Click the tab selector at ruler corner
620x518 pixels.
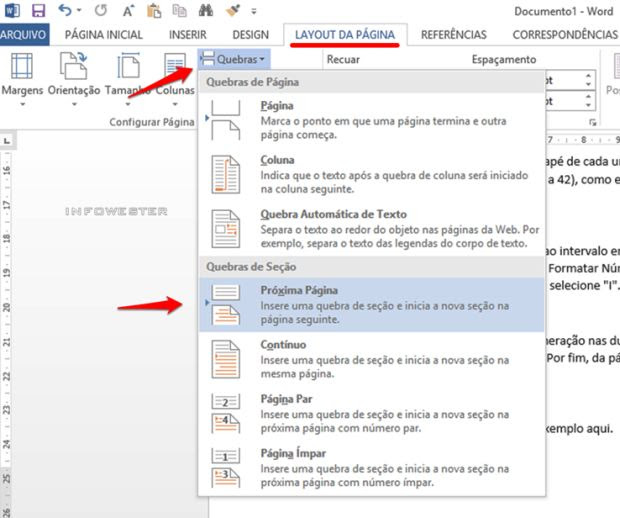click(x=7, y=140)
